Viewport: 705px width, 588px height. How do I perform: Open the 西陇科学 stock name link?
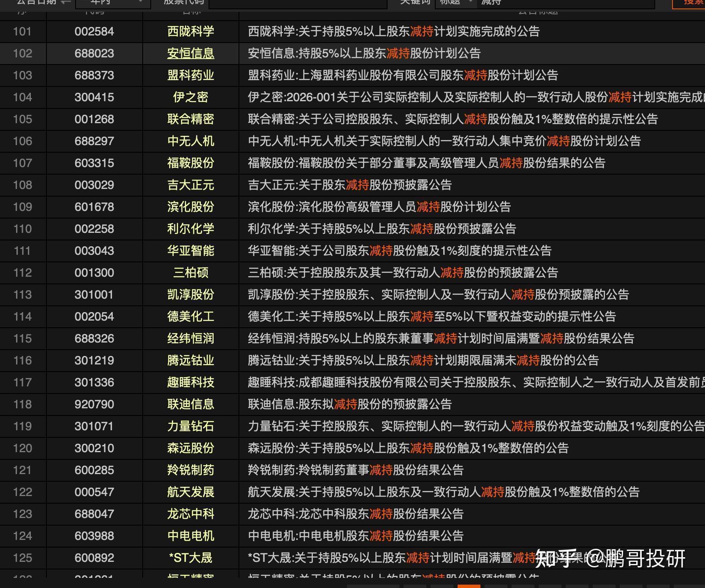[191, 32]
